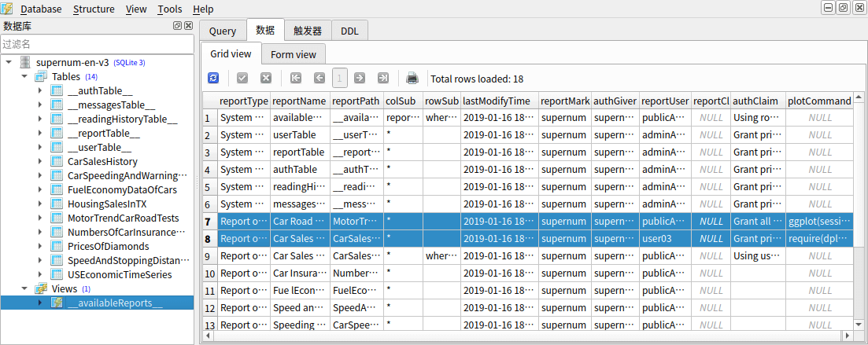Open the Help menu
868x345 pixels.
(x=203, y=9)
